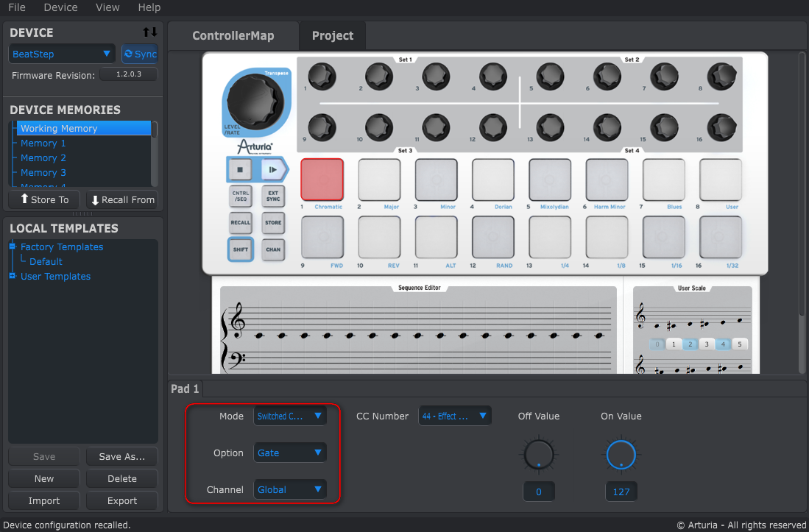Open the Device menu
Image resolution: width=809 pixels, height=532 pixels.
click(x=61, y=7)
